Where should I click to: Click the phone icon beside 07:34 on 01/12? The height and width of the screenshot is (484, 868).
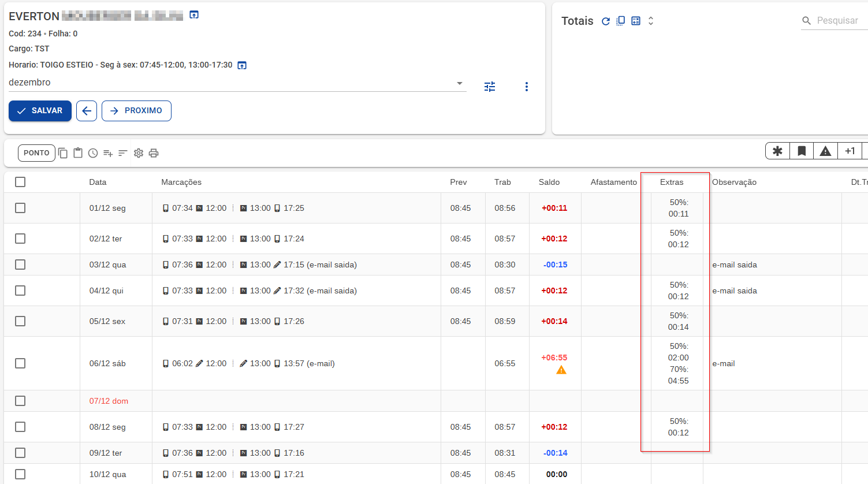coord(166,208)
